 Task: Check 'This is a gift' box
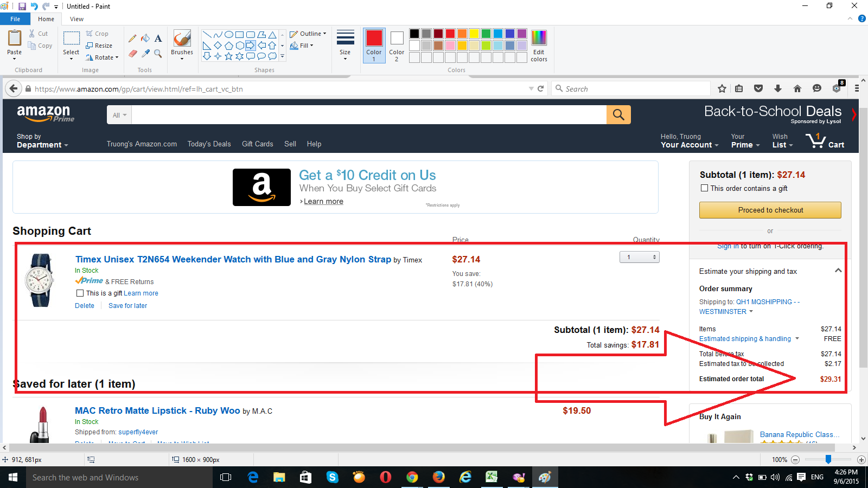(80, 293)
